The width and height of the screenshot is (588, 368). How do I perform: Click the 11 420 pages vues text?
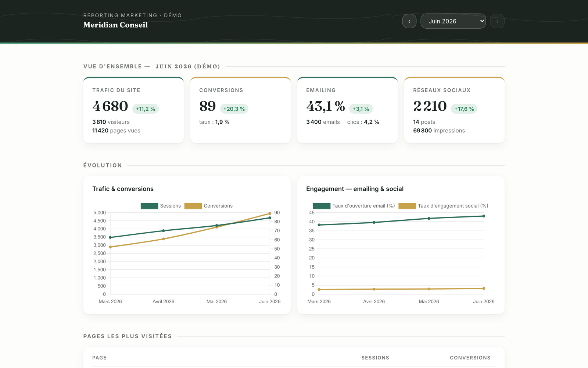[x=116, y=131]
